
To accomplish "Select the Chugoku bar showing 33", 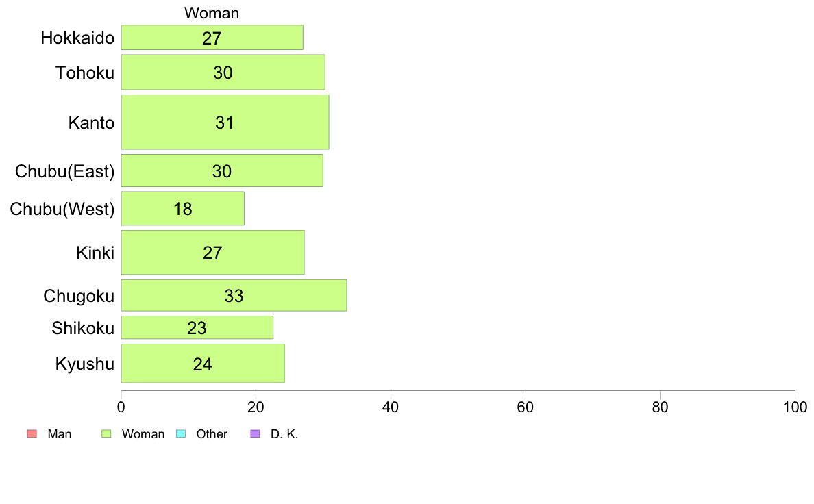I will [234, 295].
